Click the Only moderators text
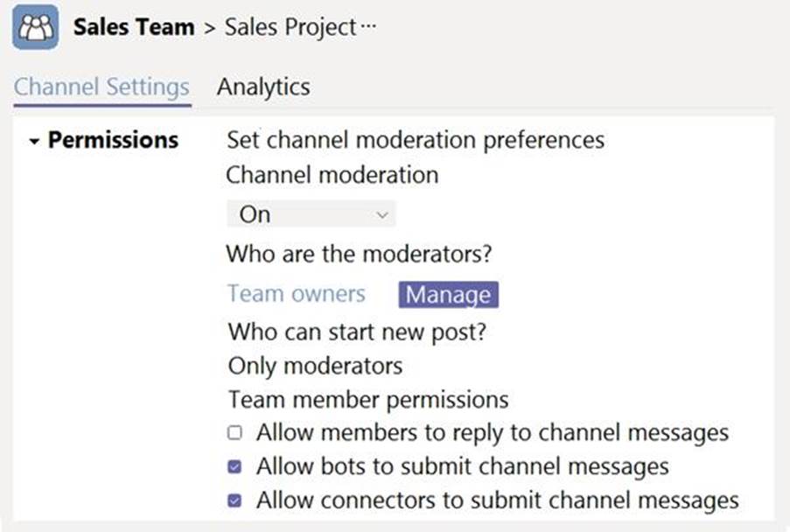Screen dimensions: 790x532 [x=315, y=366]
